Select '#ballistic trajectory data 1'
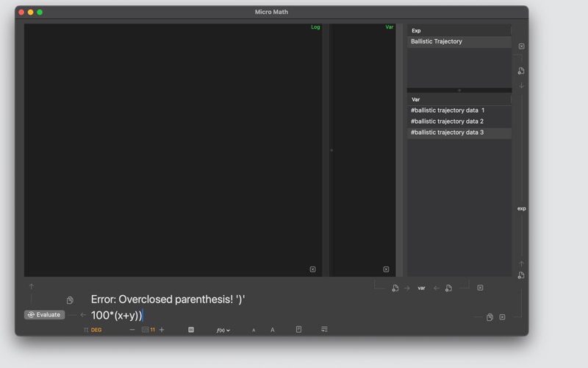 (x=459, y=110)
